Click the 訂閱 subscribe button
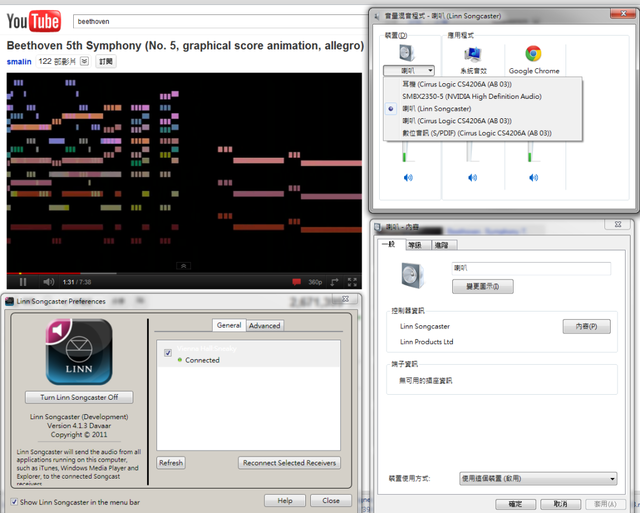This screenshot has width=640, height=513. click(x=106, y=61)
